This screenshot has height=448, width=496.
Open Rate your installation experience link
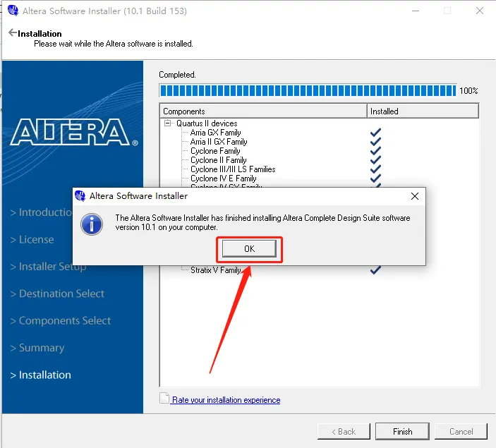(226, 400)
